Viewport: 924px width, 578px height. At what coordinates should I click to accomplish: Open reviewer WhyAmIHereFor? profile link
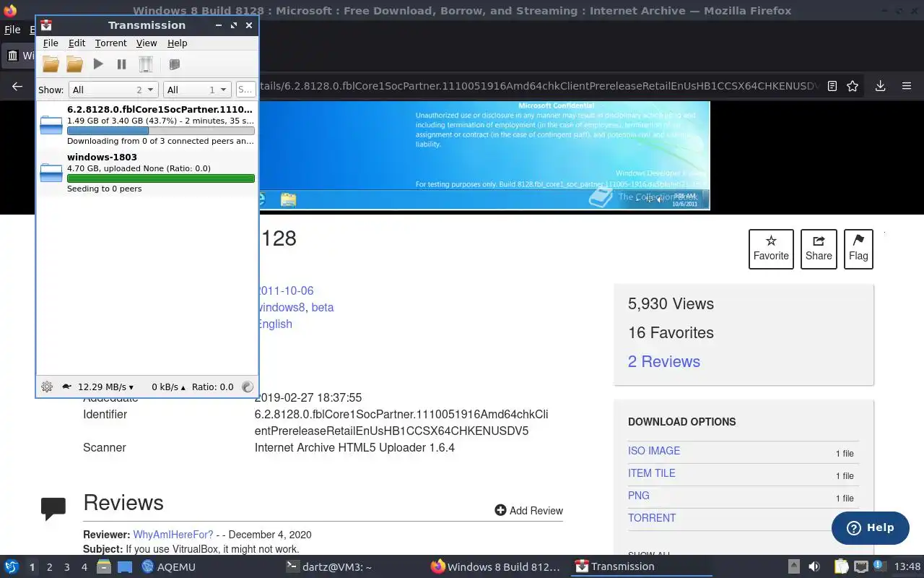pos(173,535)
